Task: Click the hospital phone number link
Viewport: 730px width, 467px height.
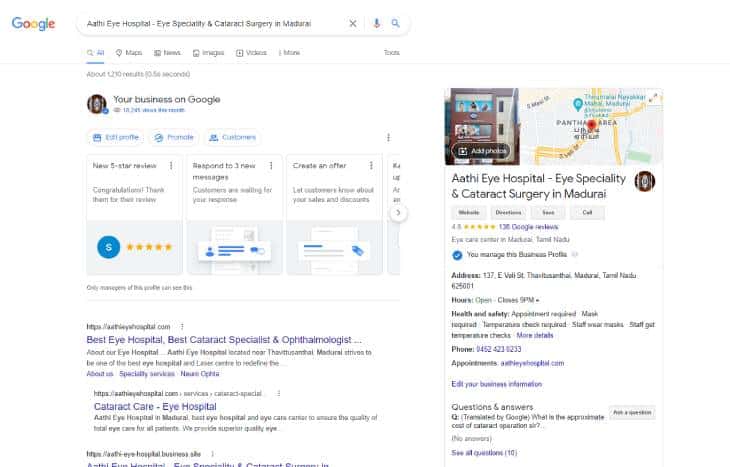Action: coord(499,349)
